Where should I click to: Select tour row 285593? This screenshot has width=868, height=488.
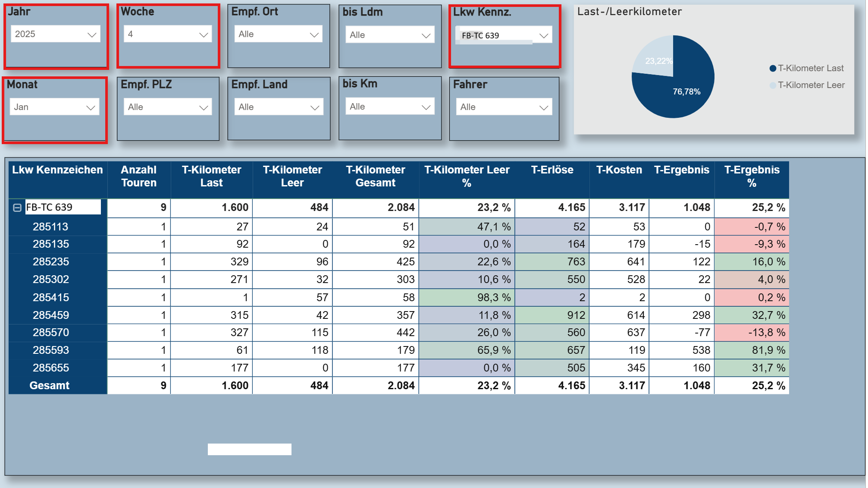(x=51, y=350)
